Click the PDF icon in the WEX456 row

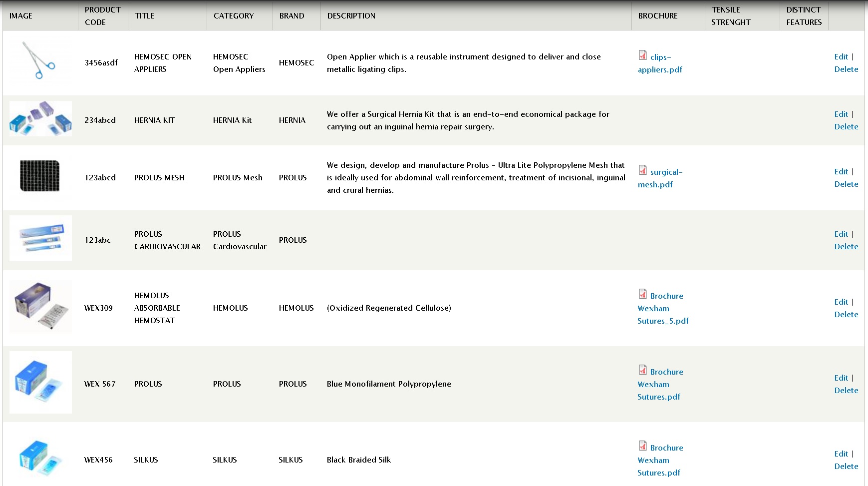(643, 446)
